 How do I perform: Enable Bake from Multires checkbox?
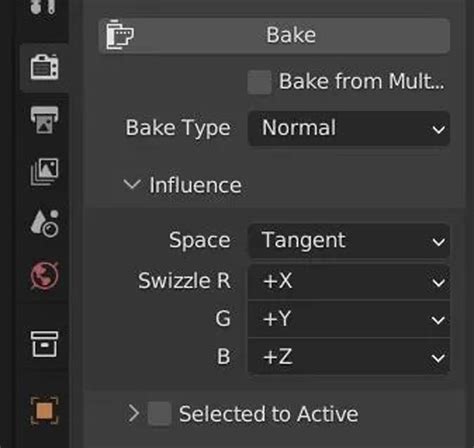pos(259,82)
